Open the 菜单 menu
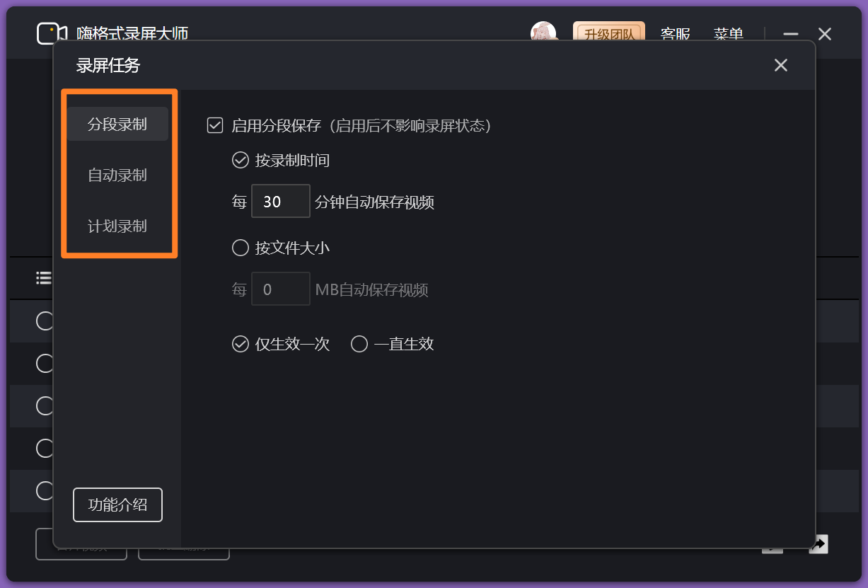This screenshot has height=588, width=868. 729,33
